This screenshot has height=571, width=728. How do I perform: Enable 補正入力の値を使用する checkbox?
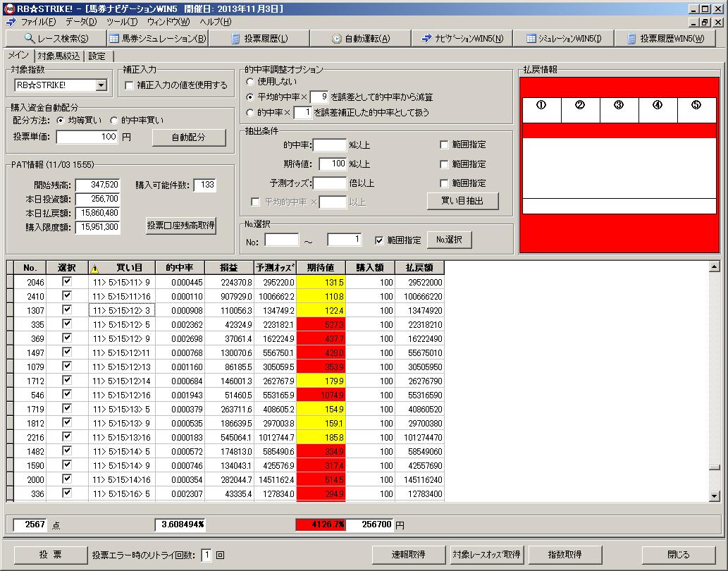(x=129, y=85)
